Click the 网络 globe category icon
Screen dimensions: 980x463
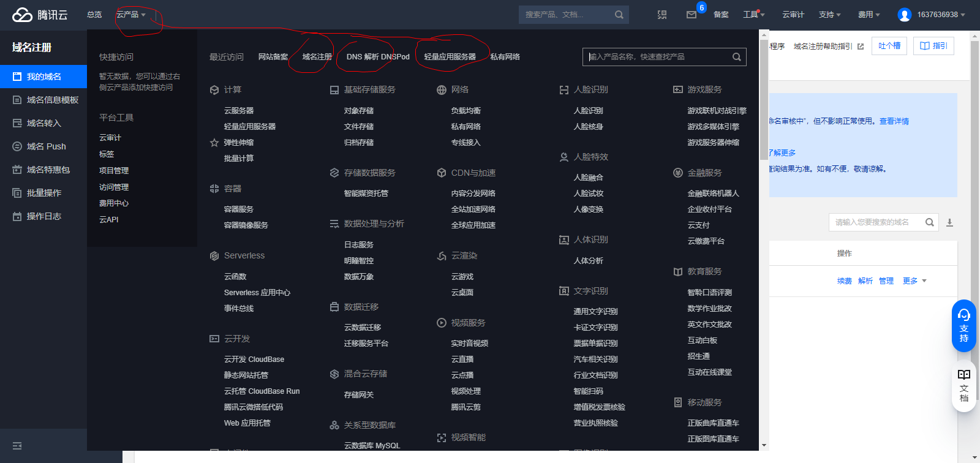[442, 90]
